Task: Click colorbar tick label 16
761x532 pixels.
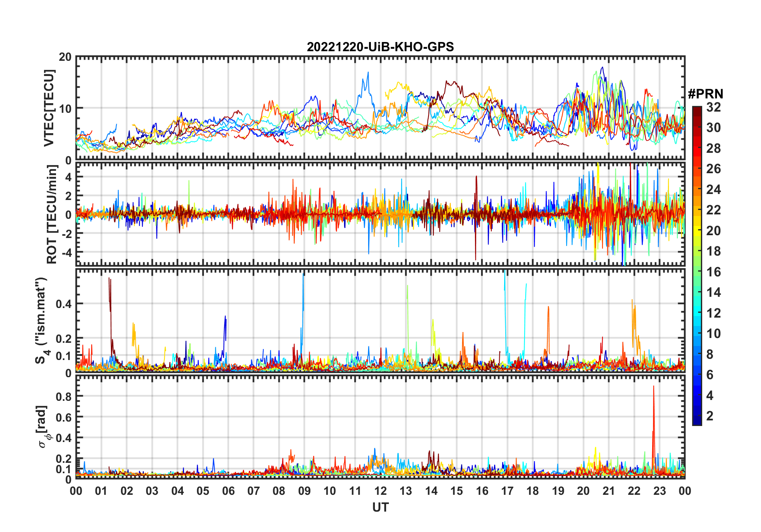Action: (x=713, y=272)
